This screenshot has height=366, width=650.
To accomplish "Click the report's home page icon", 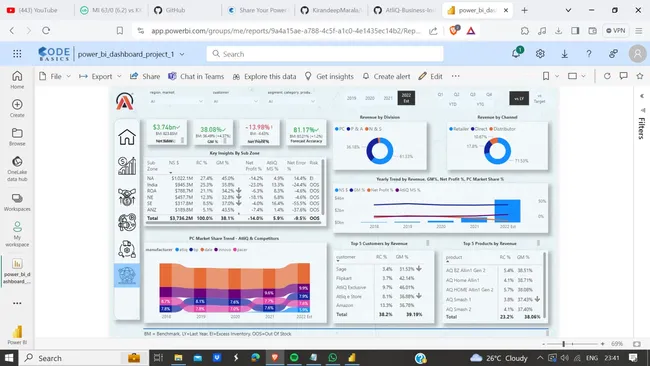I will [x=127, y=137].
